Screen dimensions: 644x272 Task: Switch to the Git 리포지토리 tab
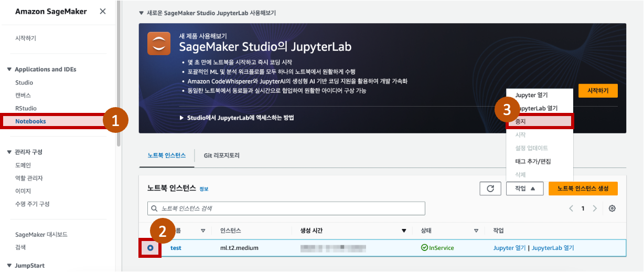(x=222, y=155)
